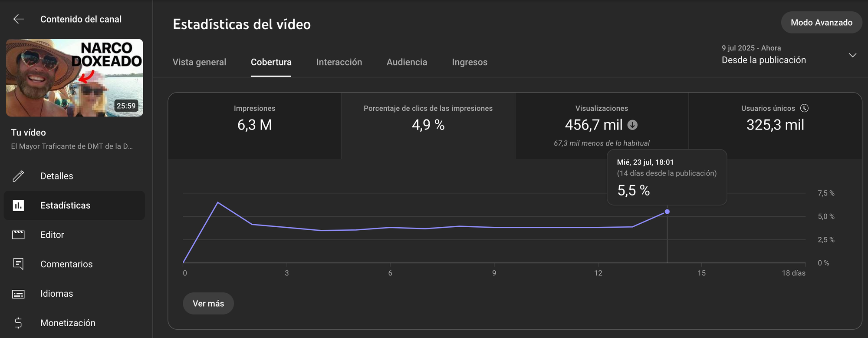The image size is (868, 338).
Task: Click the highlighted day 14 chart data point
Action: click(667, 212)
